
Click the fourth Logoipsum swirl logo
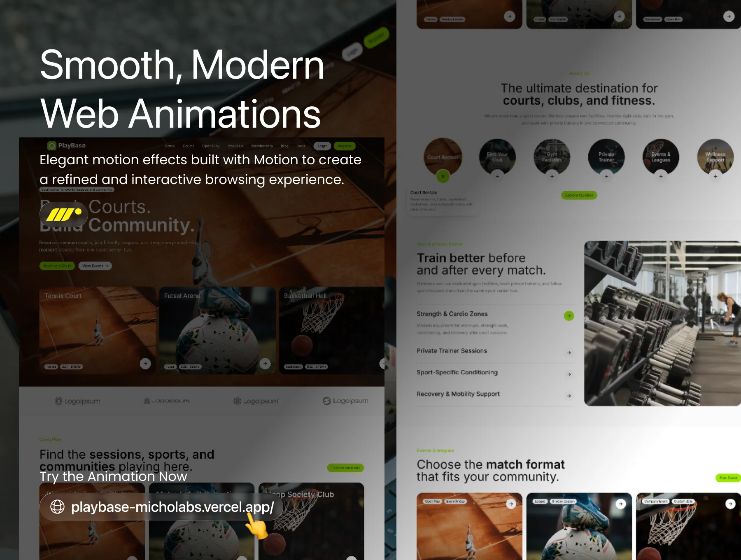coord(345,401)
